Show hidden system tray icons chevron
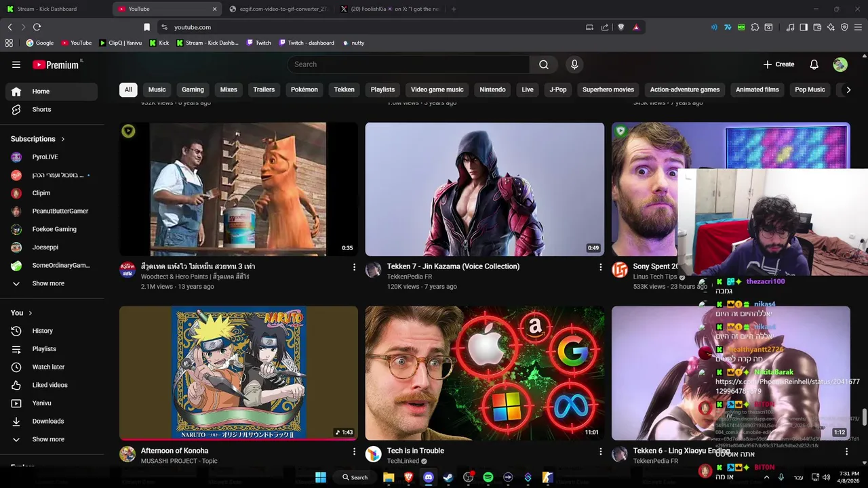 [x=767, y=477]
